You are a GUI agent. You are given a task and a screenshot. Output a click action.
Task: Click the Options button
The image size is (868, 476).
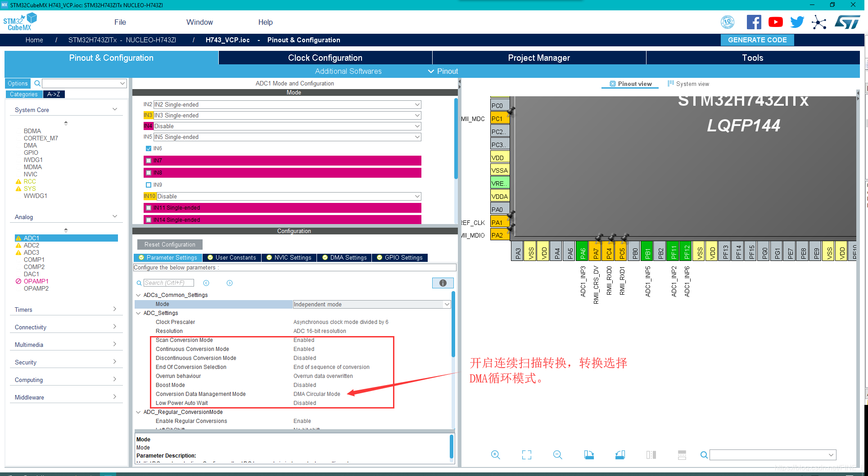point(18,83)
